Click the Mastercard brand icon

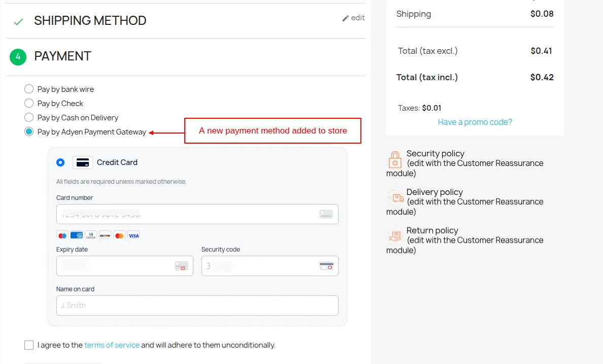pos(119,235)
